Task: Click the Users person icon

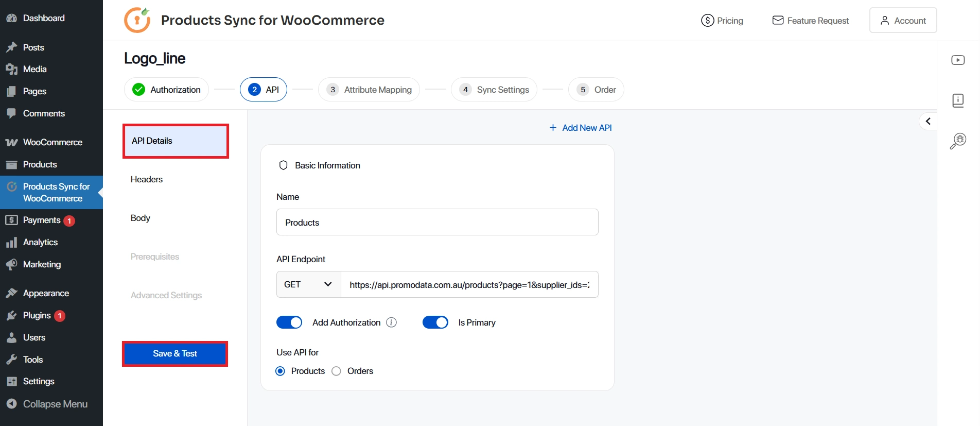Action: 11,337
